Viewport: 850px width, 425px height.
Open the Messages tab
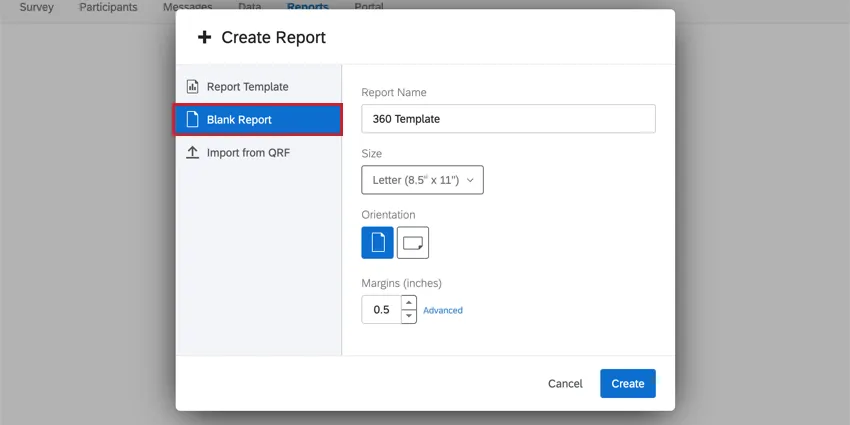coord(187,7)
